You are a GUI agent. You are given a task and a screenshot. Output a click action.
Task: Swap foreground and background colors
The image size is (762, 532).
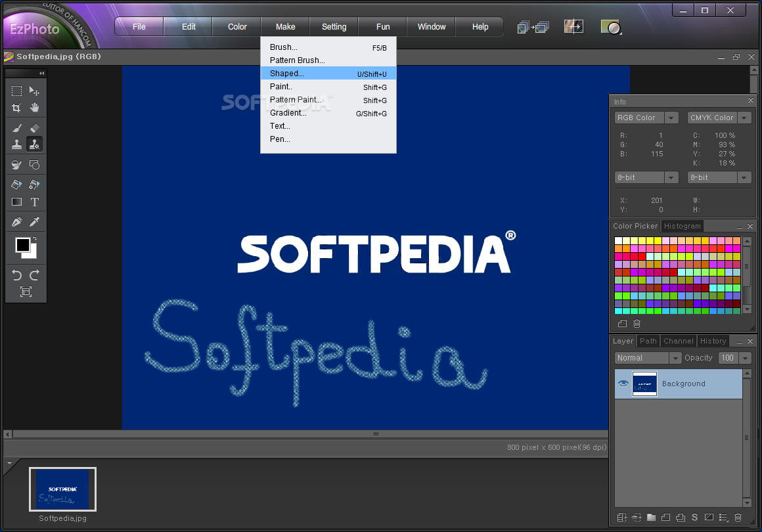tap(35, 238)
